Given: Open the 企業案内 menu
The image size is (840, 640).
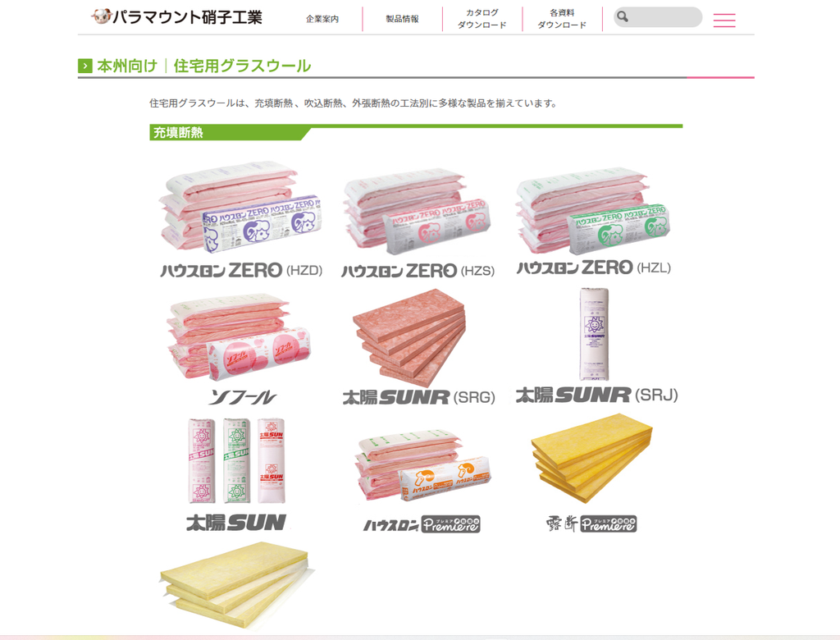Looking at the screenshot, I should 322,19.
